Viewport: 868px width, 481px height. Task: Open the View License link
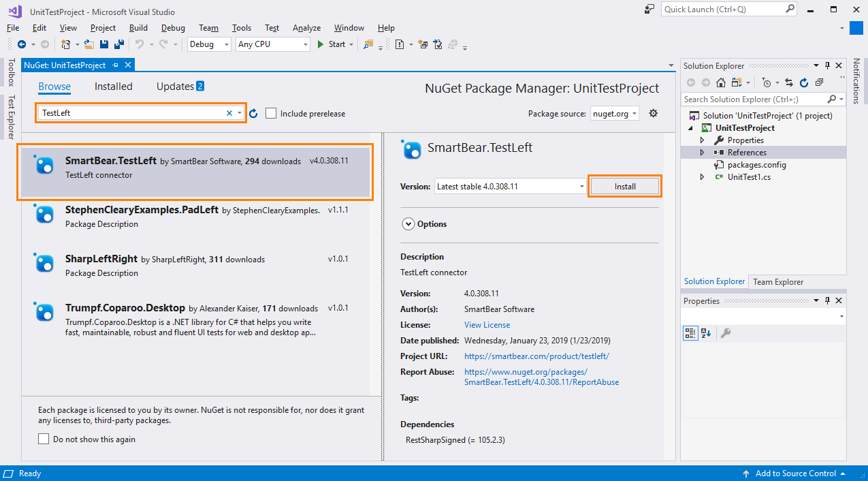(487, 324)
